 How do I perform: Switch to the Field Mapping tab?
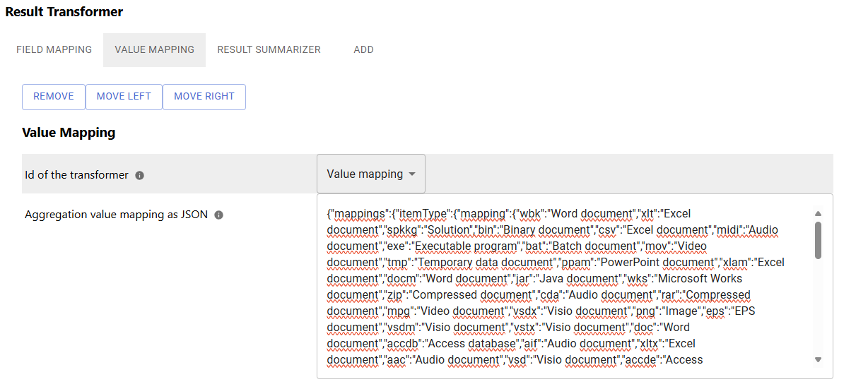[54, 49]
